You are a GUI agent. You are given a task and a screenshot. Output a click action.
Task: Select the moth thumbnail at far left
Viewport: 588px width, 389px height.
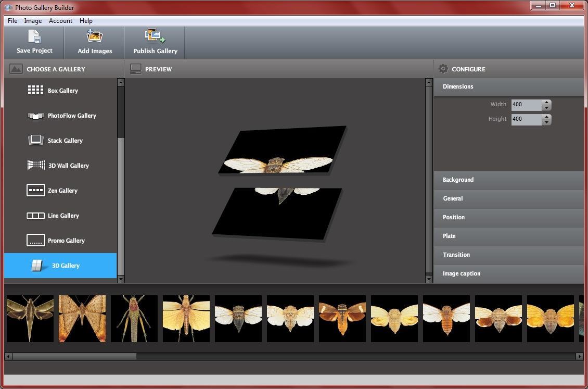(x=30, y=318)
